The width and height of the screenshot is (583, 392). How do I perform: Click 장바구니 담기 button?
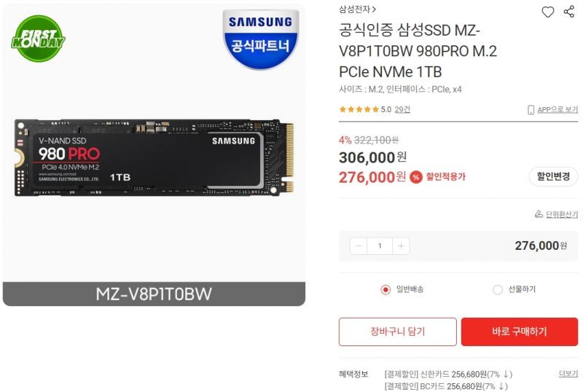pos(397,332)
